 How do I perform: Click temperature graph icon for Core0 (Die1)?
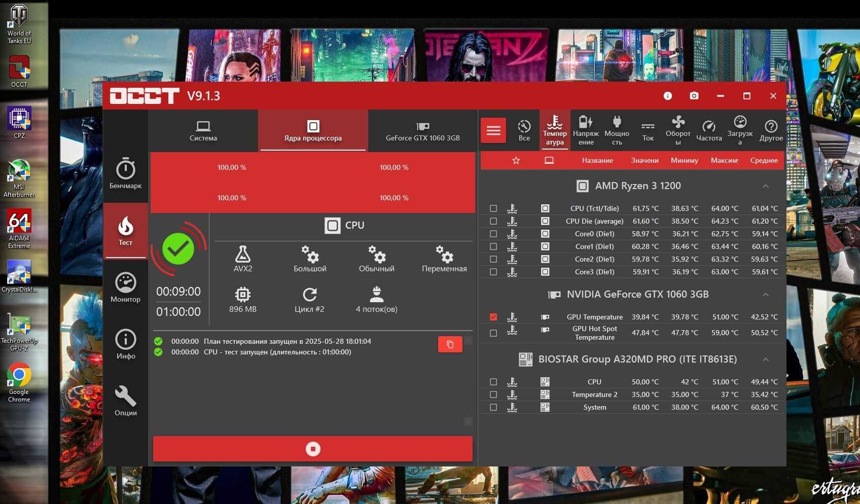[512, 234]
